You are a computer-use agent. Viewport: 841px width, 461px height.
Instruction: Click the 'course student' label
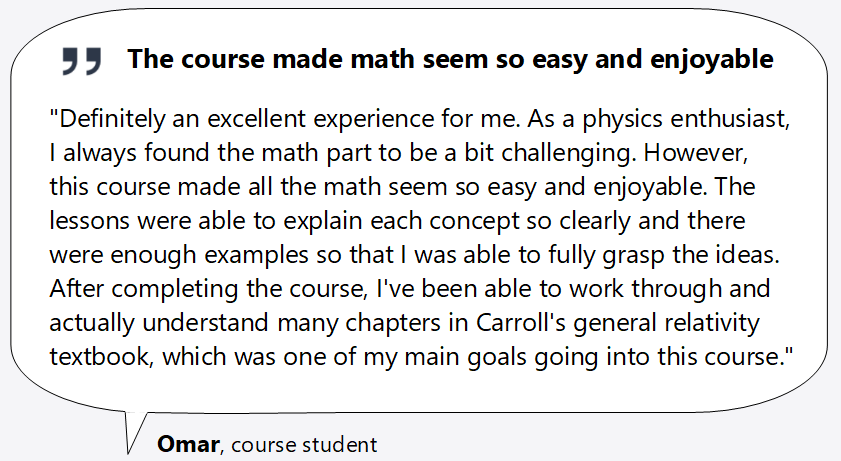click(304, 445)
